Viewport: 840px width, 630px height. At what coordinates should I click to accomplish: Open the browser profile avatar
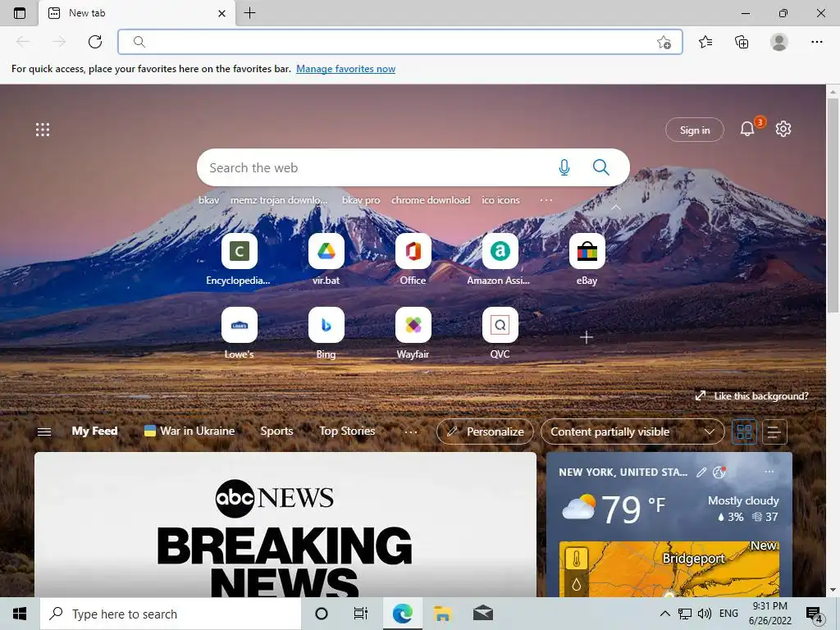pos(778,42)
